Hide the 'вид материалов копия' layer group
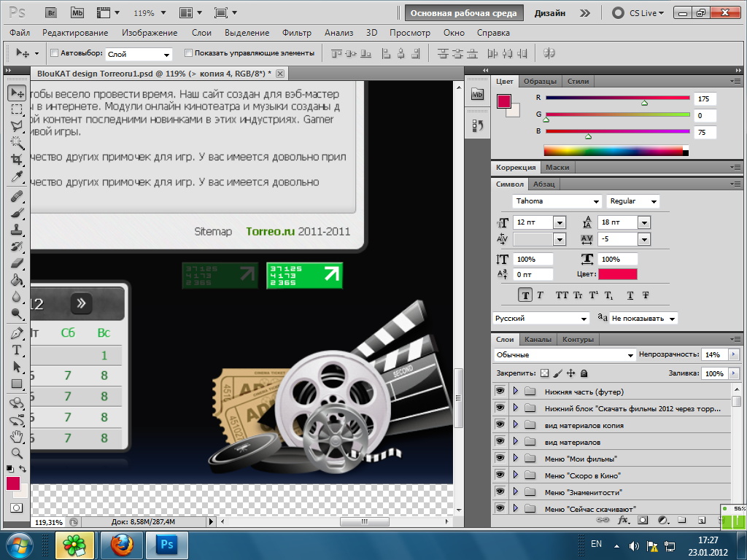 point(500,424)
